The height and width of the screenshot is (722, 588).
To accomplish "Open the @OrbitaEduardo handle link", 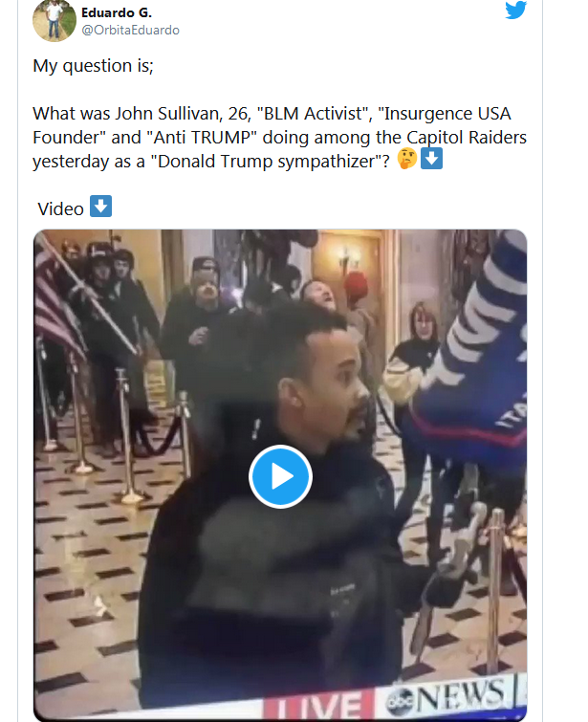I will (x=130, y=30).
